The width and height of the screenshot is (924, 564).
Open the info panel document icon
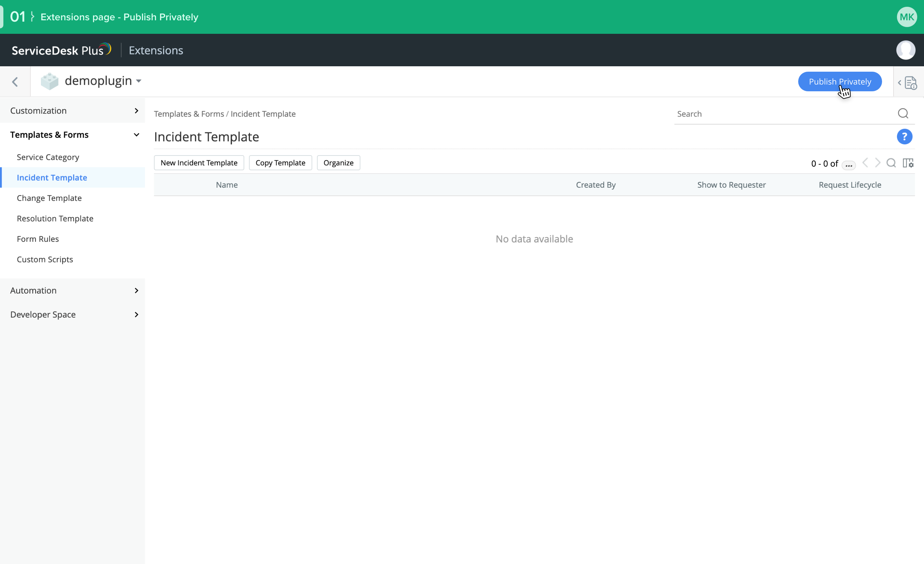pos(911,83)
